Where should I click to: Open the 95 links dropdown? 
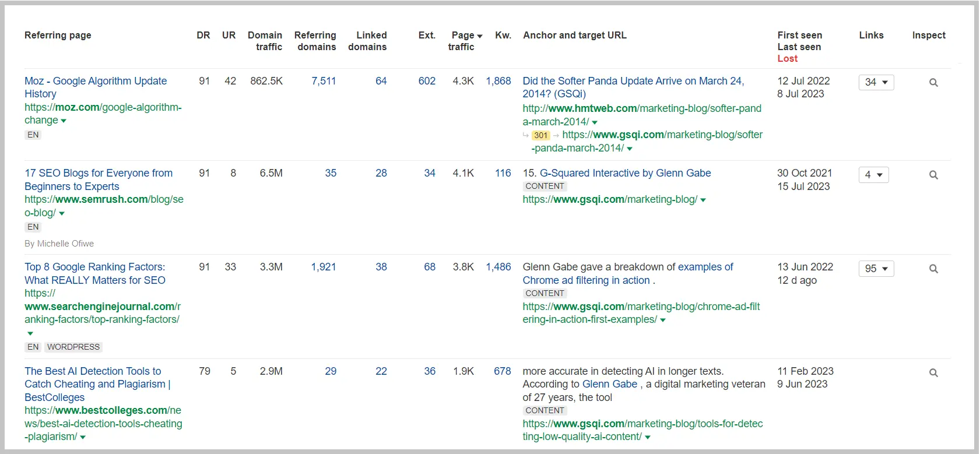tap(876, 269)
